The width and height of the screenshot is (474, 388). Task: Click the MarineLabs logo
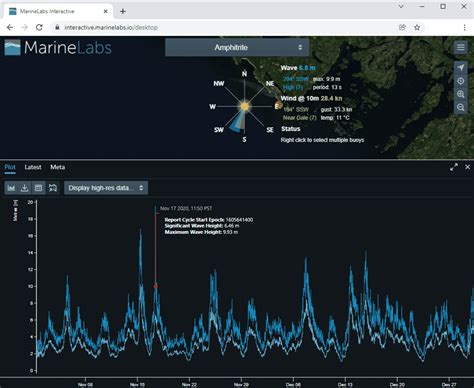(x=58, y=48)
